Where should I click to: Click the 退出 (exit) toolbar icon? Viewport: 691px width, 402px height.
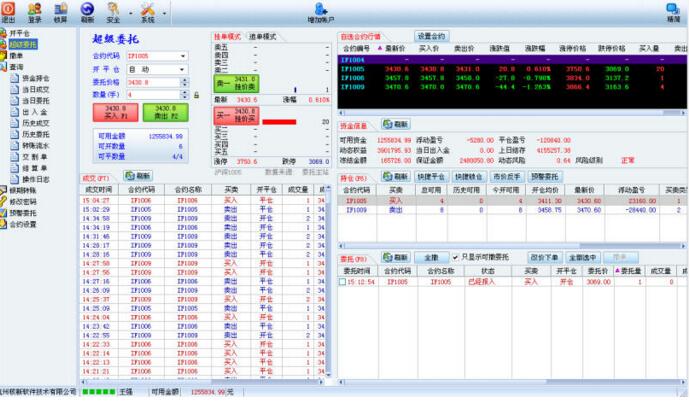click(x=9, y=11)
